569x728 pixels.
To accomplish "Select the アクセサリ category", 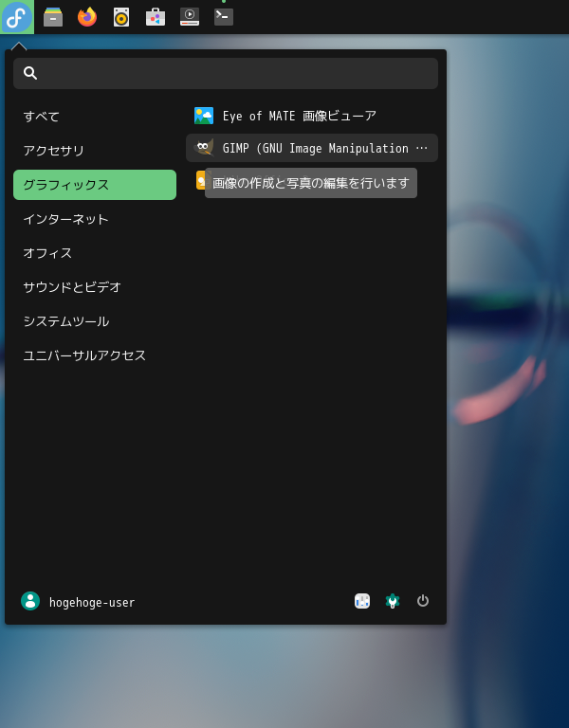I will click(x=95, y=151).
